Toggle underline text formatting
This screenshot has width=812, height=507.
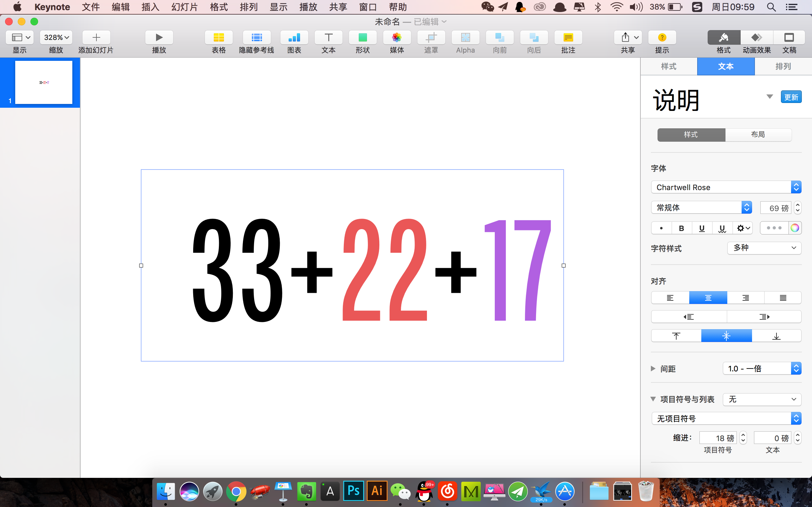click(702, 228)
